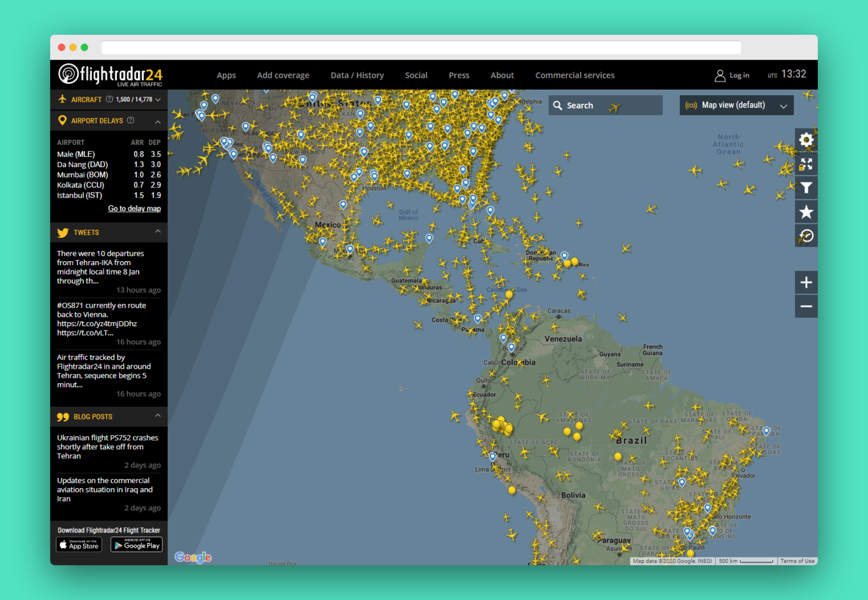Screen dimensions: 868x600
Task: Open the Google Play download badge
Action: (x=136, y=544)
